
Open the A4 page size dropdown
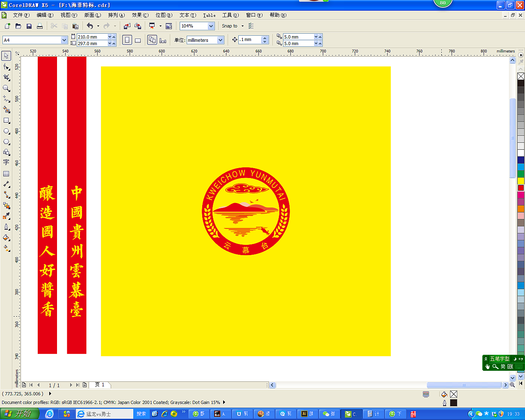(64, 40)
